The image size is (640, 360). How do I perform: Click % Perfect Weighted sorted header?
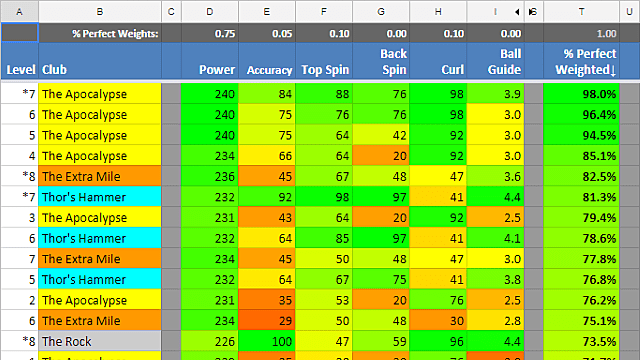(581, 61)
